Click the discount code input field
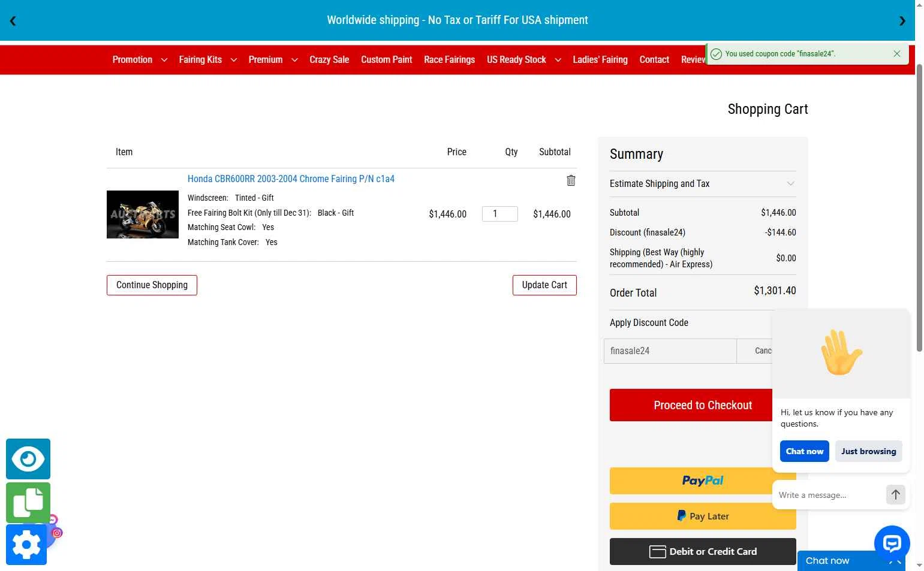This screenshot has height=571, width=924. 670,351
